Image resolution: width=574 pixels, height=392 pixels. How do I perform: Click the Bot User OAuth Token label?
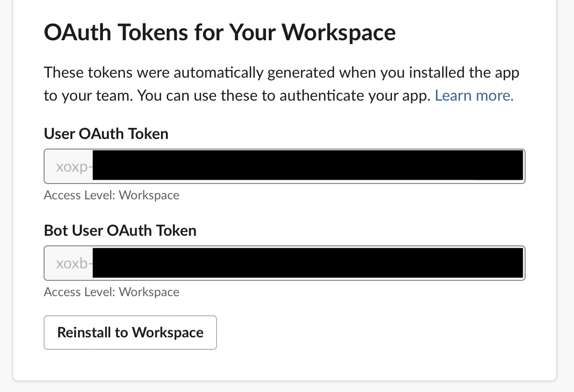tap(120, 231)
